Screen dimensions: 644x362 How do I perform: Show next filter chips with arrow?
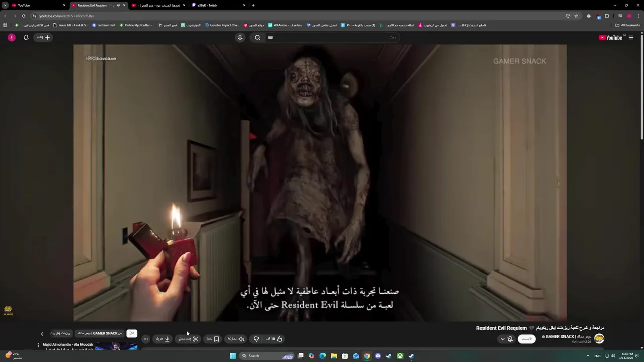(x=42, y=333)
